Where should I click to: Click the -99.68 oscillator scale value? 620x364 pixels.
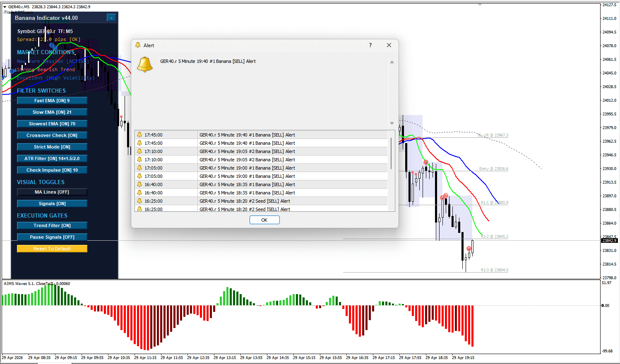tap(607, 351)
